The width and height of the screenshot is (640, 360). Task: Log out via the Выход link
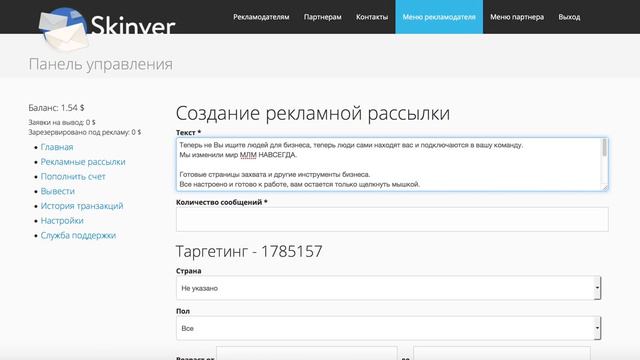pyautogui.click(x=569, y=17)
